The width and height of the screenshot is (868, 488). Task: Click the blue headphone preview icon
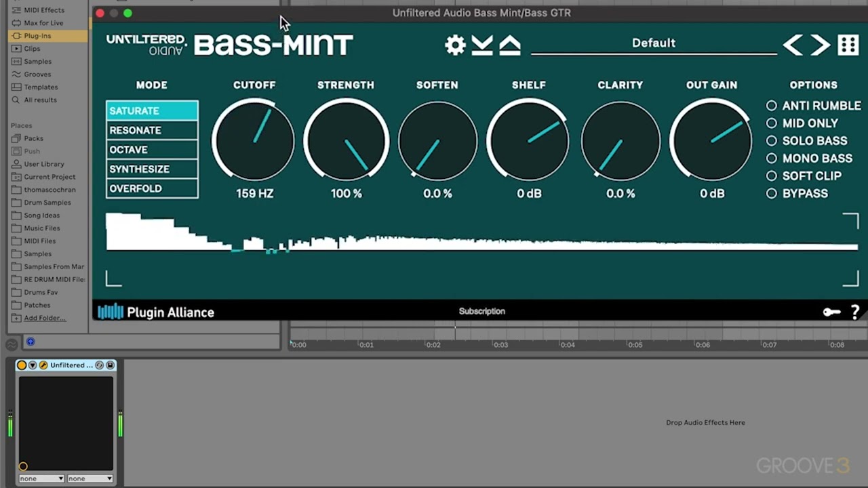pyautogui.click(x=31, y=342)
